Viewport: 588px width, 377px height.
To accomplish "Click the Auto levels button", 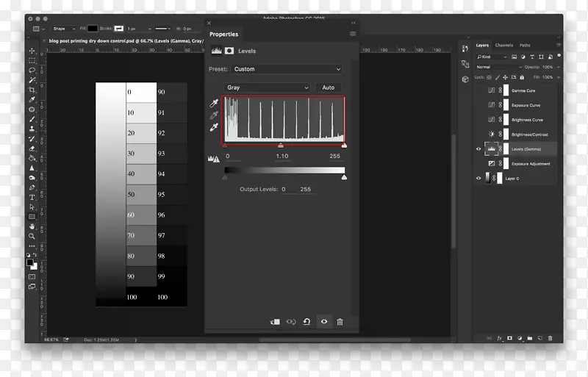I will tap(329, 87).
